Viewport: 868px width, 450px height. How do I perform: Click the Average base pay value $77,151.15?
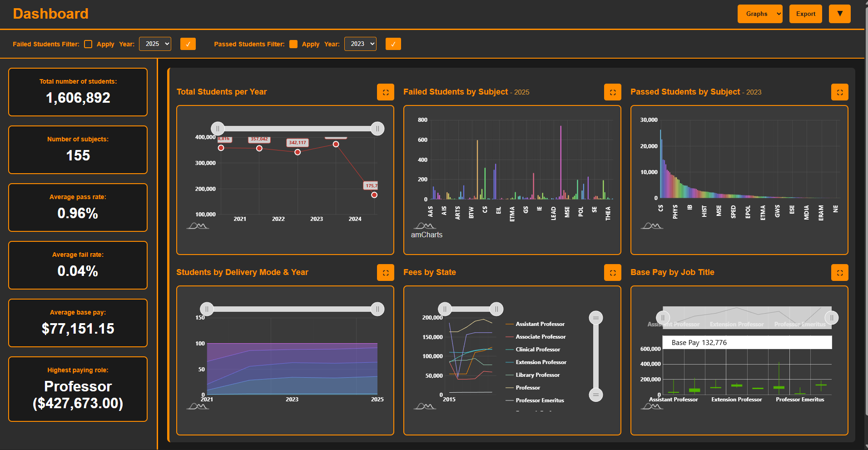(x=78, y=329)
